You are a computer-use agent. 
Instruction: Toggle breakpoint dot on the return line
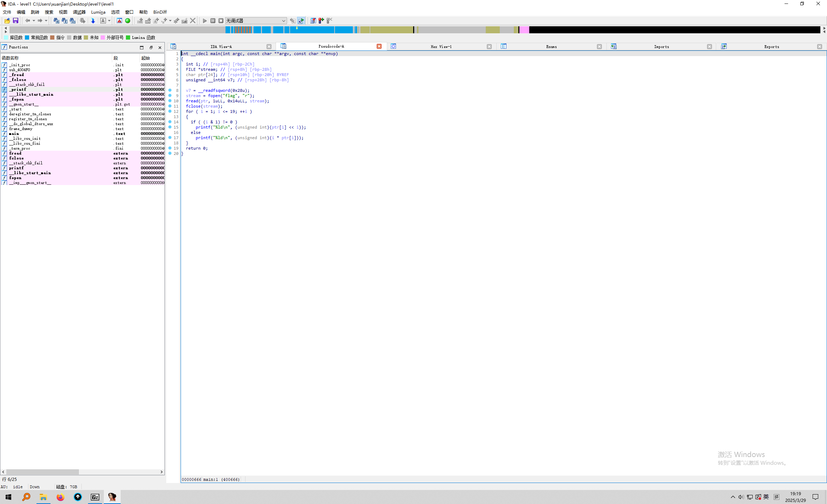pyautogui.click(x=170, y=148)
